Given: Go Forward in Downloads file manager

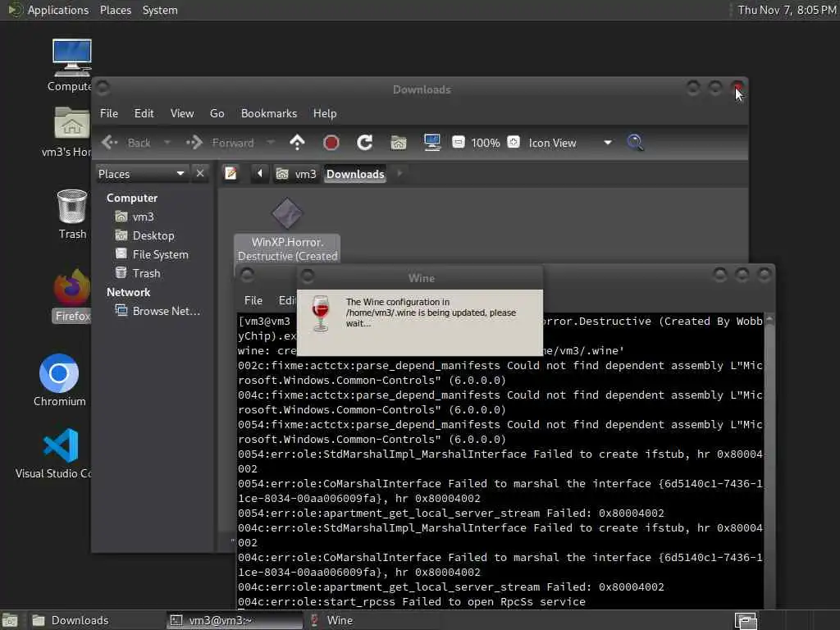Looking at the screenshot, I should 220,143.
